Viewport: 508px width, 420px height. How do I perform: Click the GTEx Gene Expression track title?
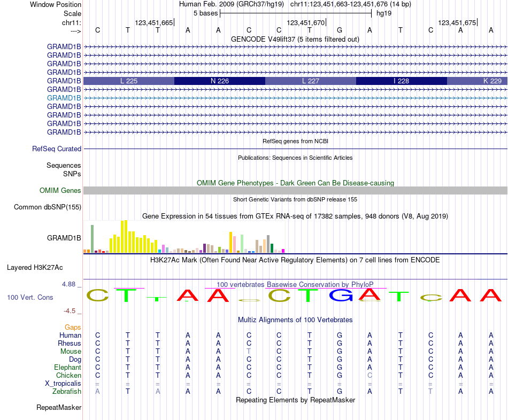[295, 216]
